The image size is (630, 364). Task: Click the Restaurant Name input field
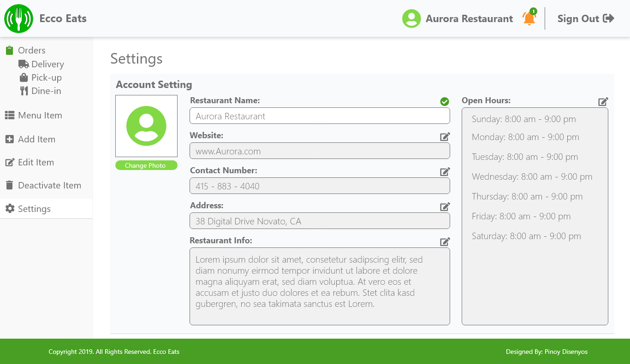click(x=319, y=116)
